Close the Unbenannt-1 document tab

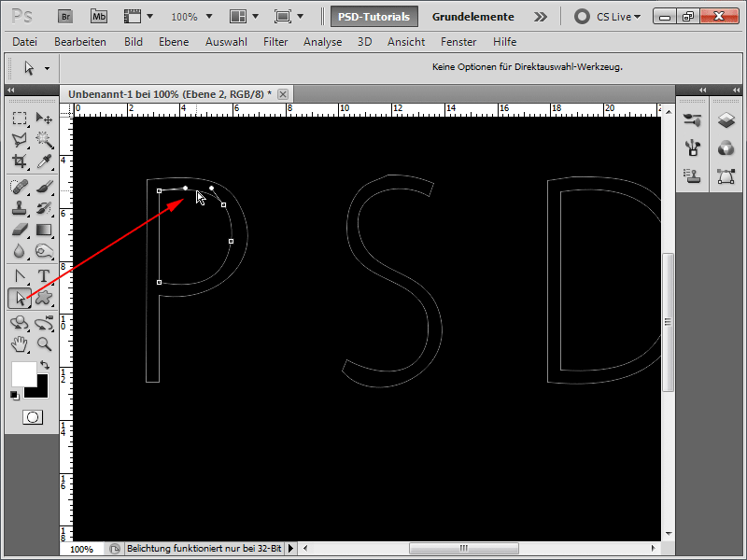tap(283, 94)
